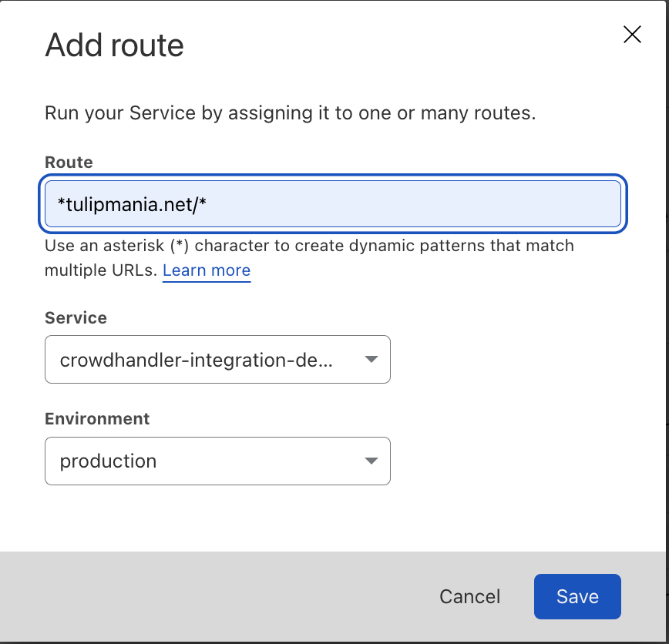The image size is (669, 644).
Task: Click the Service dropdown arrow icon
Action: pos(371,360)
